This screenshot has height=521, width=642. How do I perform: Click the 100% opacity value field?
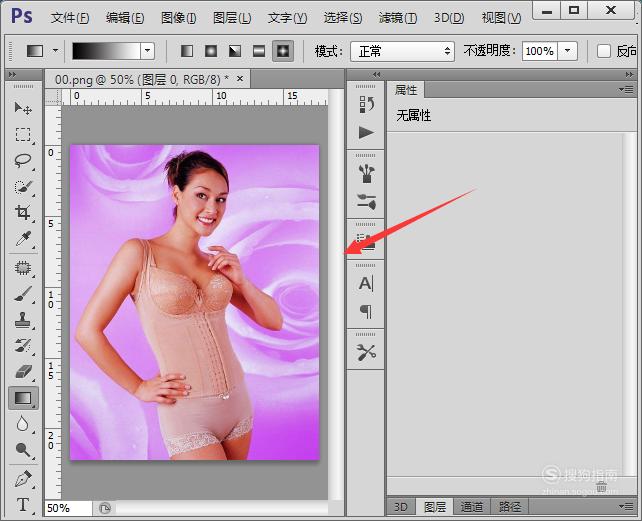click(540, 51)
